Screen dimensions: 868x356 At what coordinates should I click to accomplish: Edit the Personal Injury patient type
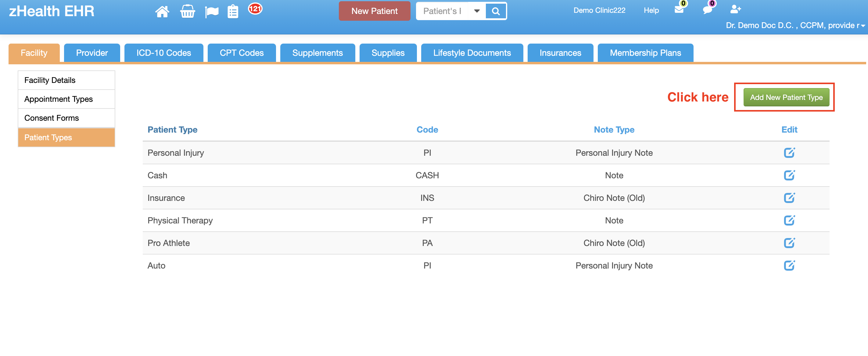(x=789, y=153)
